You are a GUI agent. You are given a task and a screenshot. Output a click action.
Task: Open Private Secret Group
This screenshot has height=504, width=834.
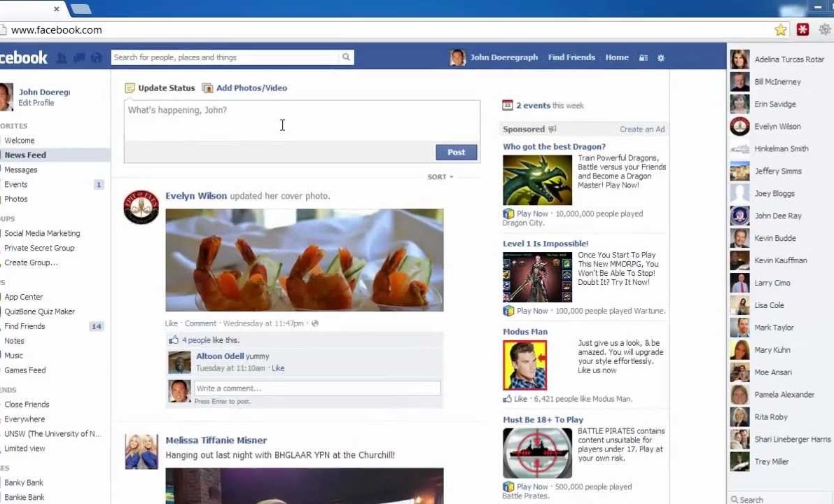[39, 248]
